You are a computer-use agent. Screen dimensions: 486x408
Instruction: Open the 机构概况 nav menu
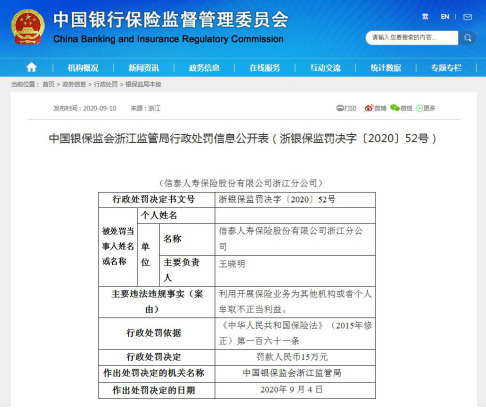tap(83, 68)
